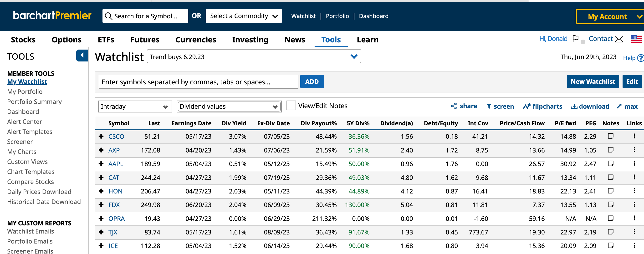
Task: Click the ADD button
Action: 312,81
